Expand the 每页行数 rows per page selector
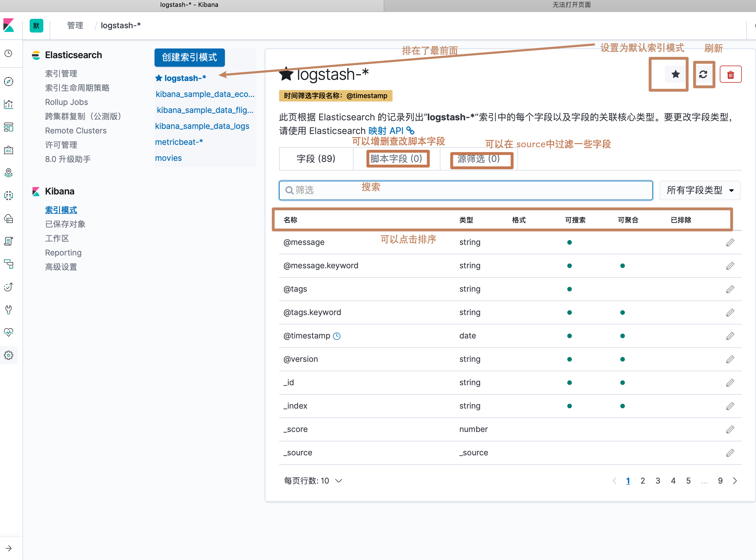The width and height of the screenshot is (756, 560). point(313,481)
